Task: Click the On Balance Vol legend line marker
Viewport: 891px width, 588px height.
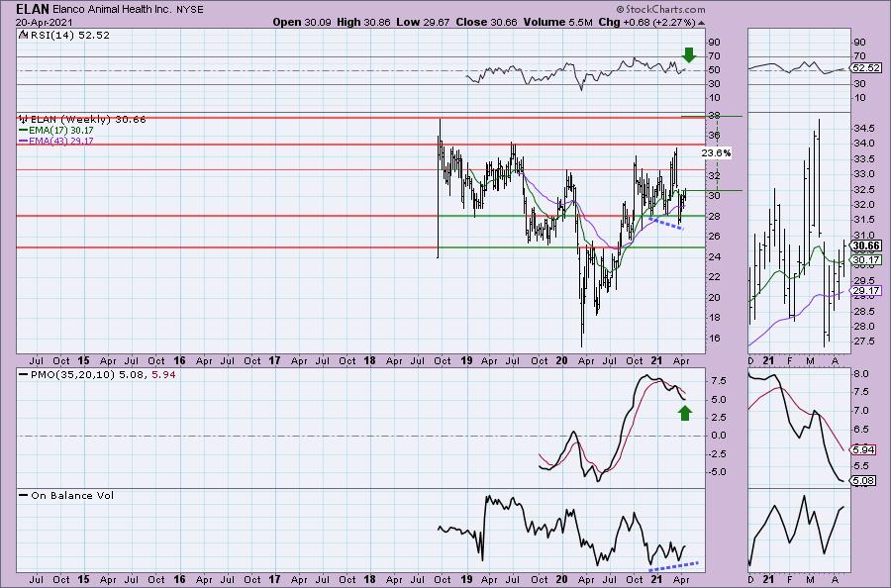Action: pos(24,495)
